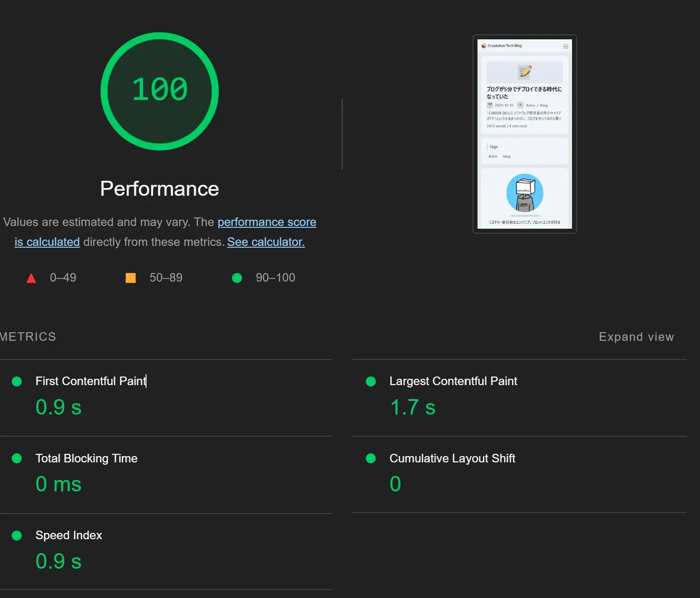
Task: Open the page screenshot thumbnail
Action: coord(525,134)
